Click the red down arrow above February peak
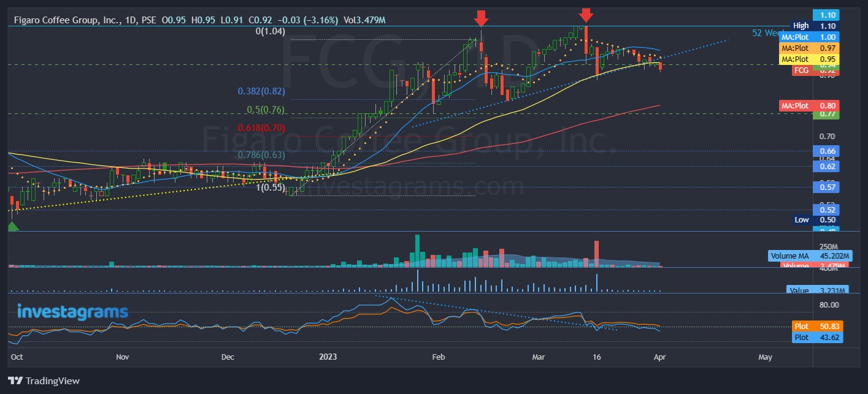Screen dimensions: 868x394 click(x=482, y=18)
